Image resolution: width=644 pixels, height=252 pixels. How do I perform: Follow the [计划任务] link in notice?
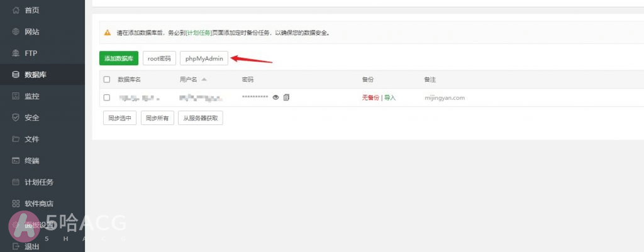coord(199,33)
